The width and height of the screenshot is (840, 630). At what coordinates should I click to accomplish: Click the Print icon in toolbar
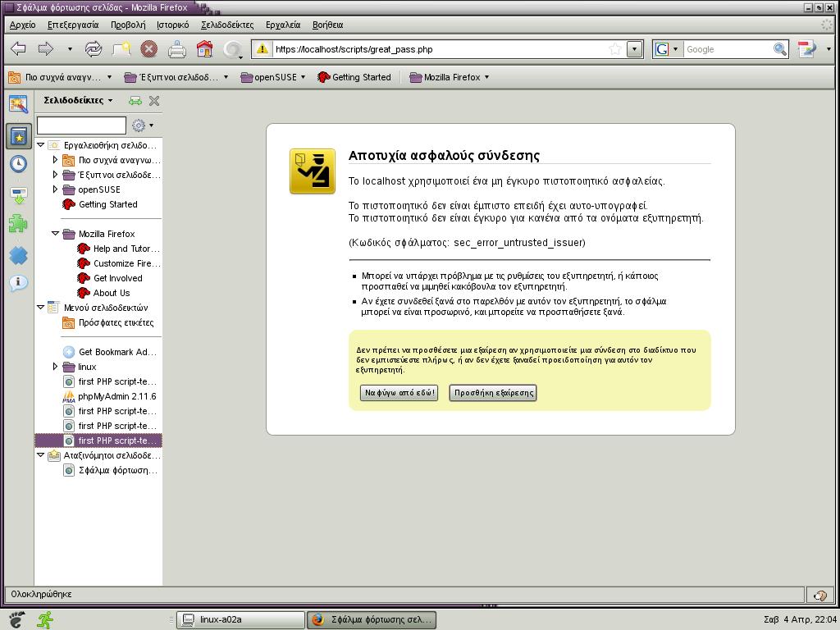pyautogui.click(x=177, y=49)
